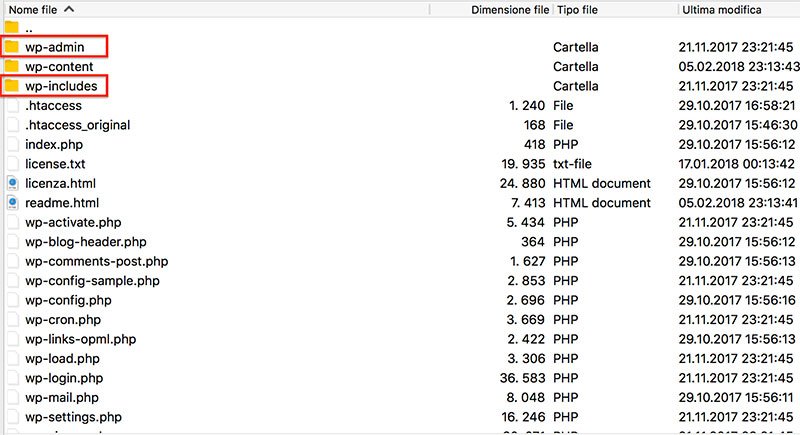
Task: Select the .htaccess_original file name
Action: pos(78,125)
